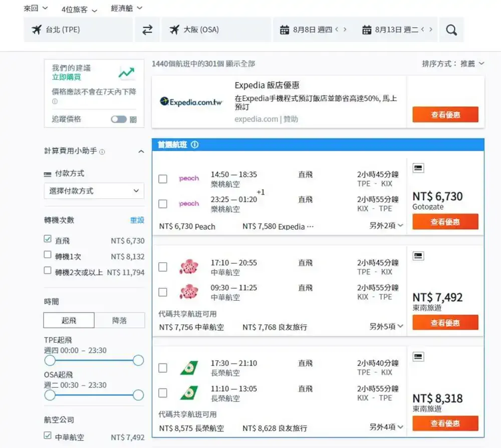Screen dimensions: 501x448
Task: Click the OSA起飛 slider left handle
Action: pos(50,395)
